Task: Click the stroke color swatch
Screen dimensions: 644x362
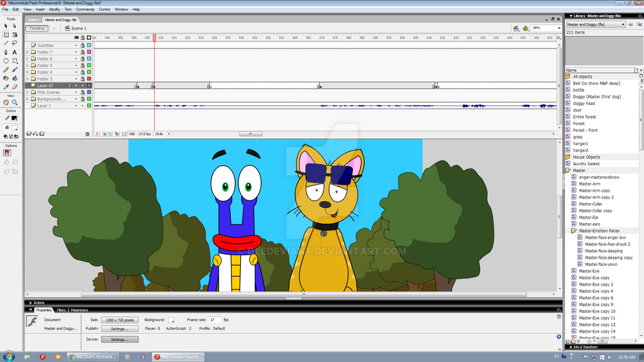Action: [x=14, y=118]
